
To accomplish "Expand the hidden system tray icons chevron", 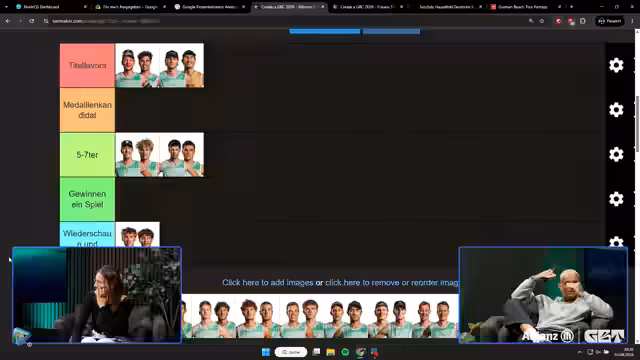I will point(580,352).
